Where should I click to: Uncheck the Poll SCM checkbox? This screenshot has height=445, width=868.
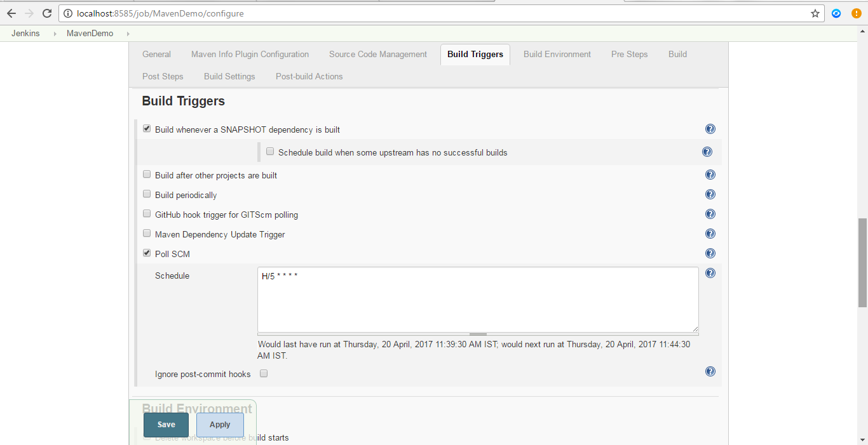pos(147,253)
